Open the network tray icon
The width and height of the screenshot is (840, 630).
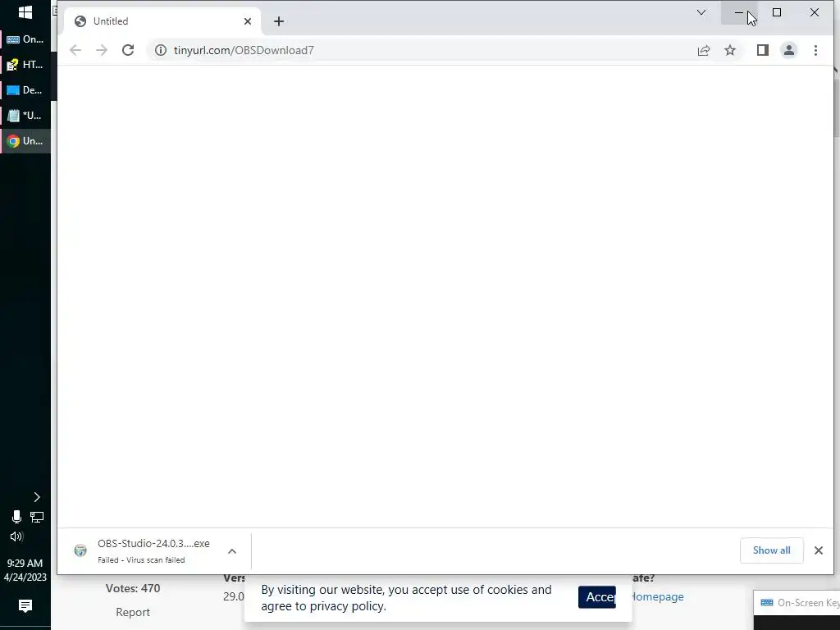[x=37, y=517]
